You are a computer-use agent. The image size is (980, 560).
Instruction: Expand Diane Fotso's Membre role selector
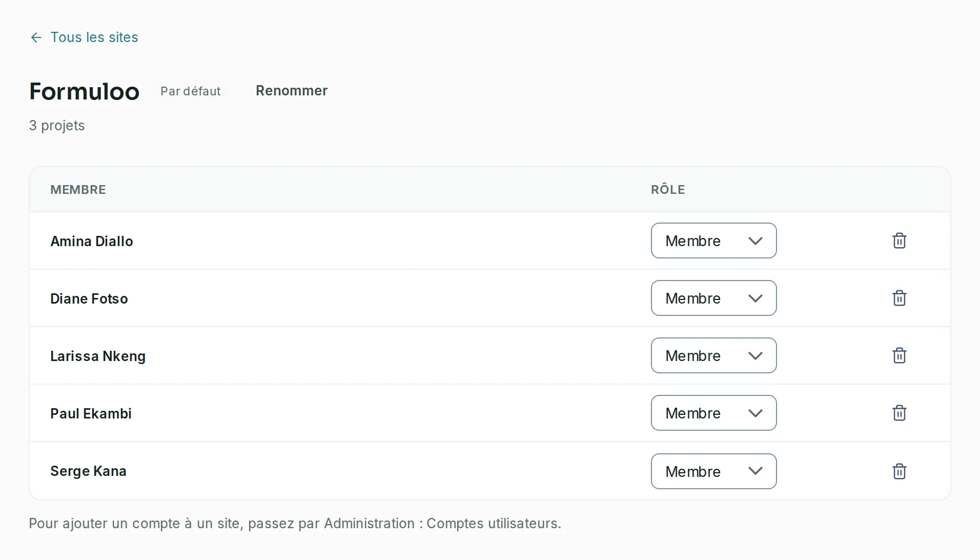[x=713, y=298]
